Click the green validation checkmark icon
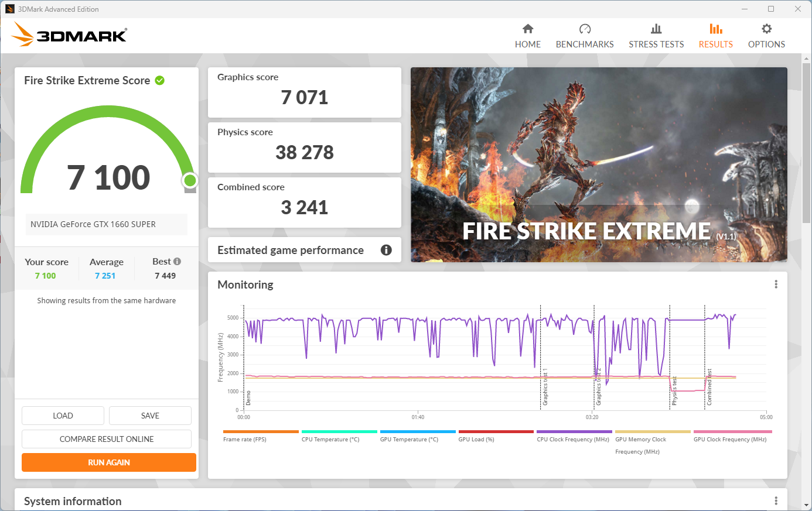The width and height of the screenshot is (812, 511). coord(159,80)
